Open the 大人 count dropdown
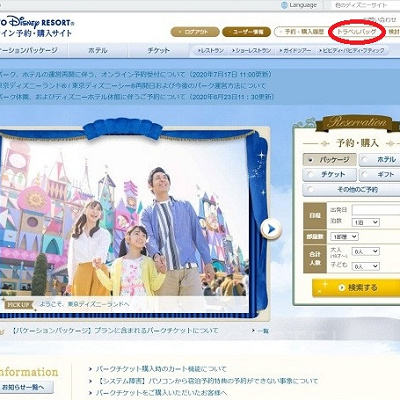Image resolution: width=400 pixels, height=400 pixels. point(366,252)
